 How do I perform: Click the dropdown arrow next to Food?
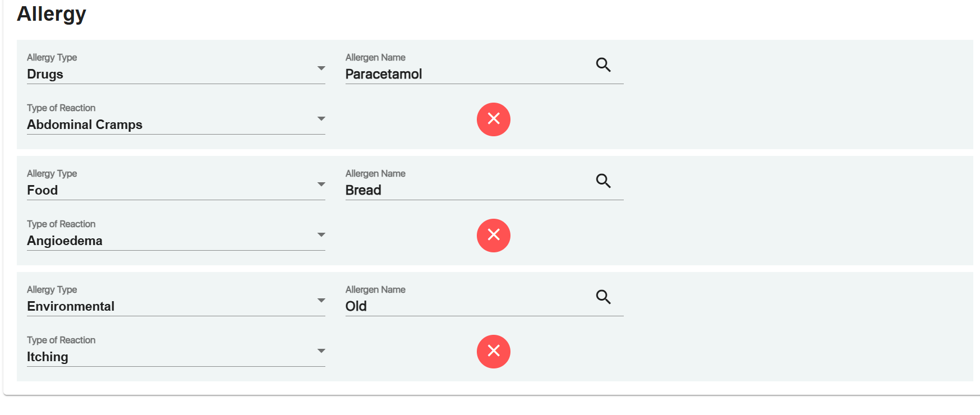click(x=321, y=185)
